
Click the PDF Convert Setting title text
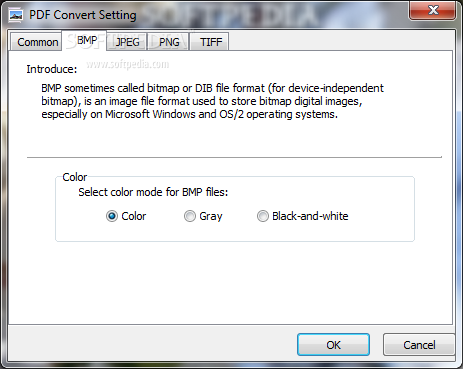tap(83, 15)
